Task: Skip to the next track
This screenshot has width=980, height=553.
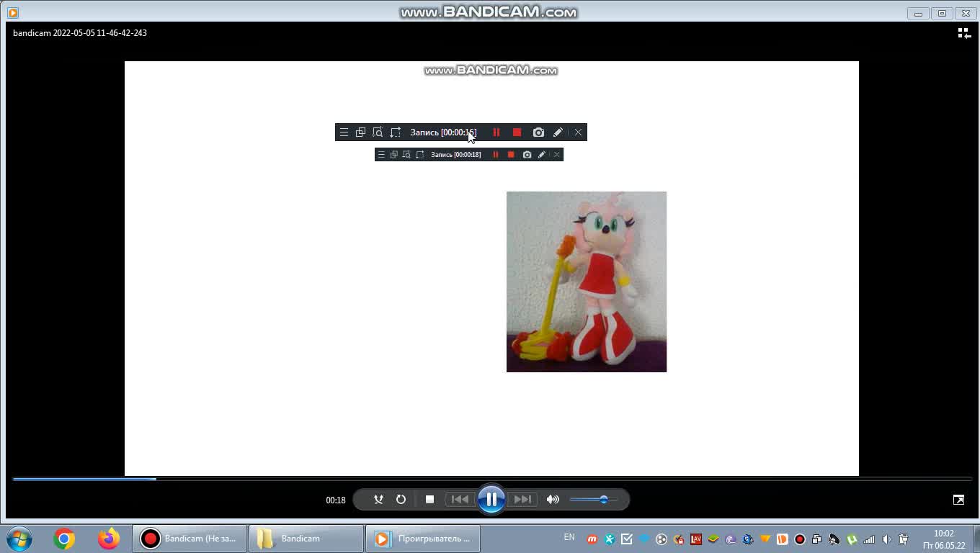Action: (522, 500)
